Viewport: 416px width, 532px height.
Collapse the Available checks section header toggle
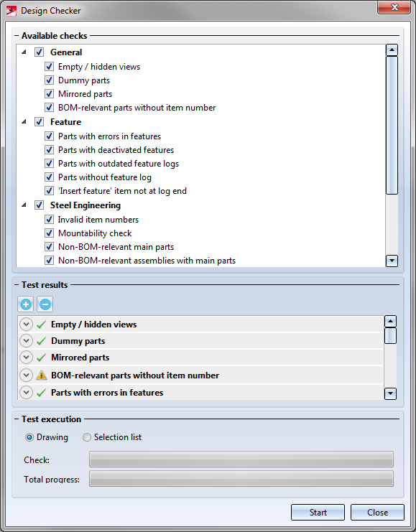tap(17, 36)
